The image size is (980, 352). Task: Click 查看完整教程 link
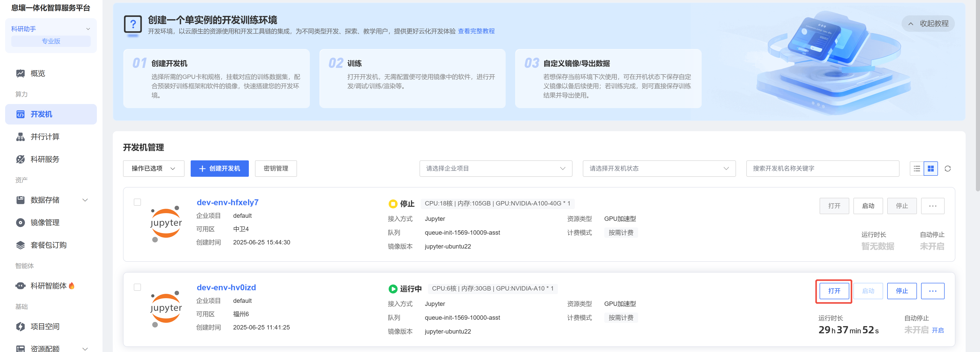(x=476, y=31)
